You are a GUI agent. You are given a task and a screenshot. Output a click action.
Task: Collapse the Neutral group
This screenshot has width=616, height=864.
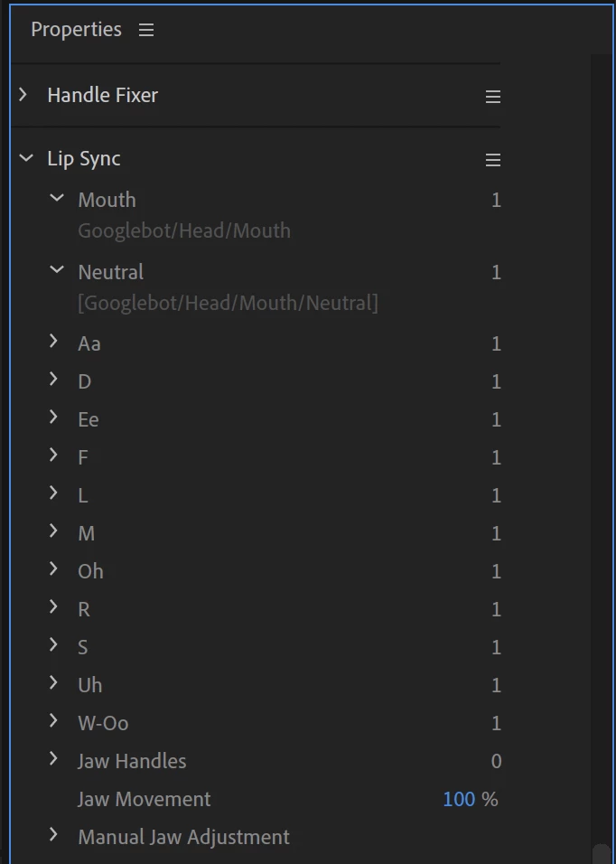point(56,270)
